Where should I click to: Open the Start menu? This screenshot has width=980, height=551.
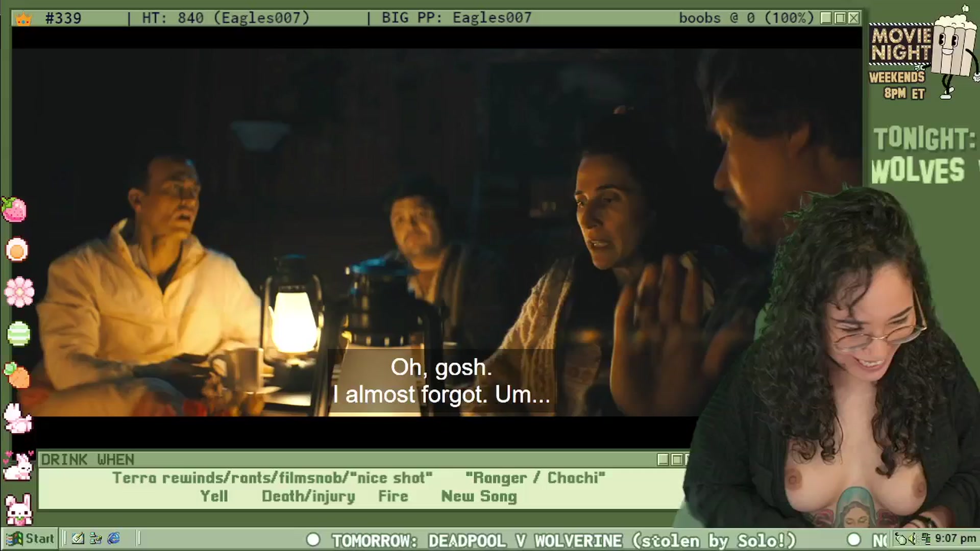point(30,539)
